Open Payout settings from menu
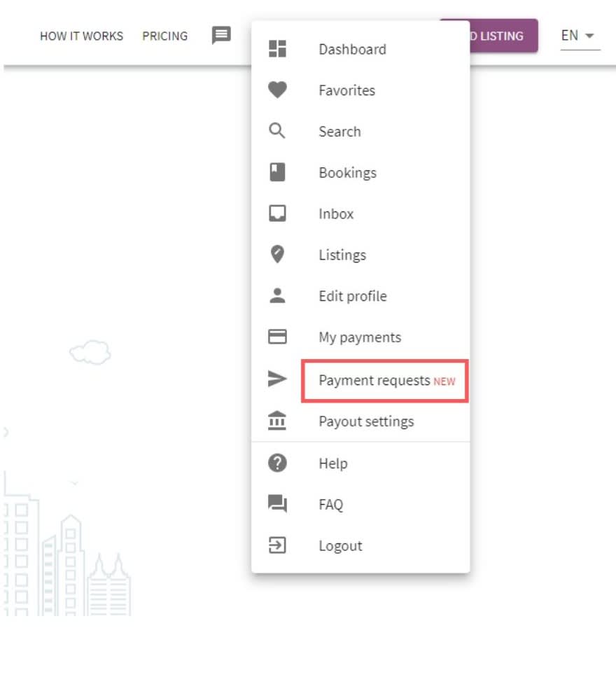Screen dimensions: 616x691 pyautogui.click(x=360, y=421)
